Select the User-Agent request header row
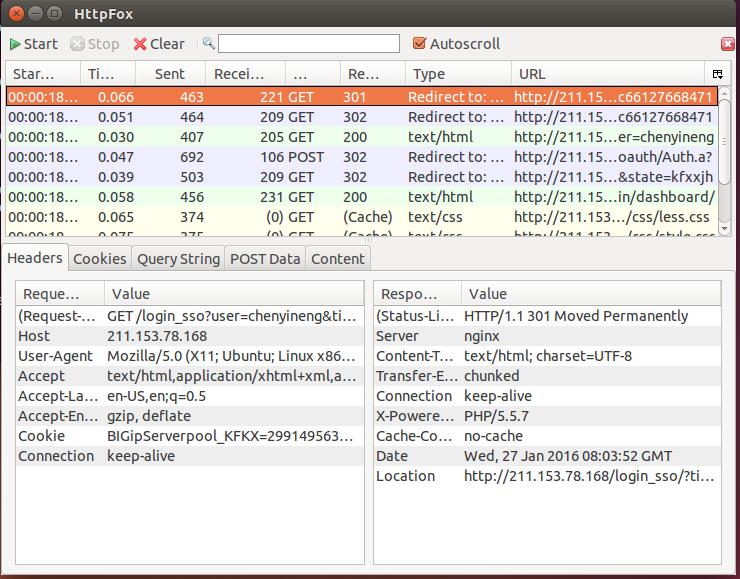 click(x=190, y=356)
